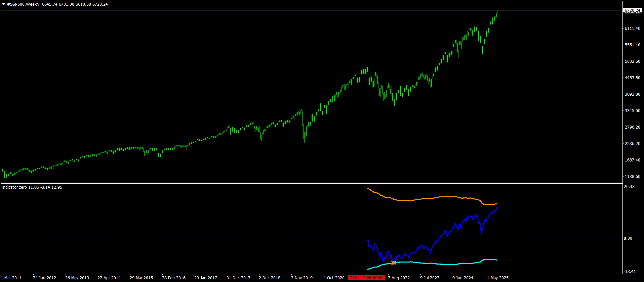Click the 5002.60 price scale label

pos(632,61)
